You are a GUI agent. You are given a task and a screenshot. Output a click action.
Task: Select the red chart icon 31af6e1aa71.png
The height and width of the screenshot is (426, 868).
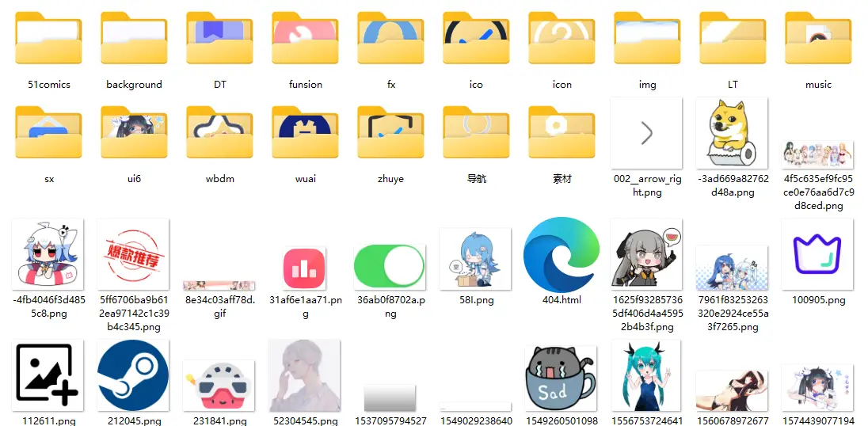point(305,268)
